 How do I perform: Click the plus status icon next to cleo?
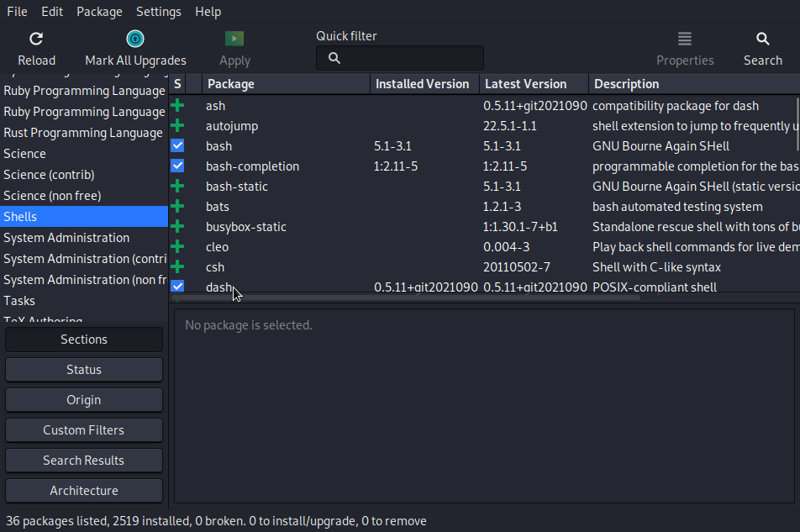[x=178, y=246]
